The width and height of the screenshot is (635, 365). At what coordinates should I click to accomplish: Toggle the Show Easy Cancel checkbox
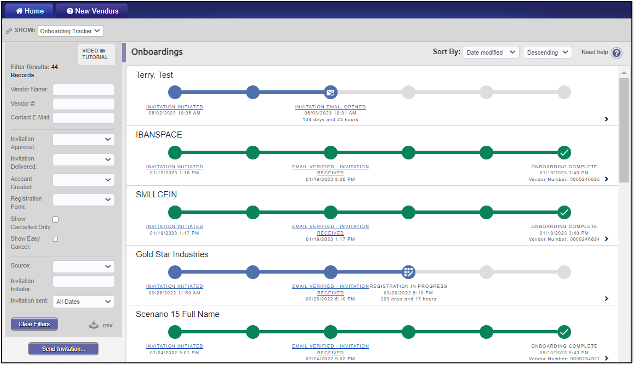tap(55, 239)
